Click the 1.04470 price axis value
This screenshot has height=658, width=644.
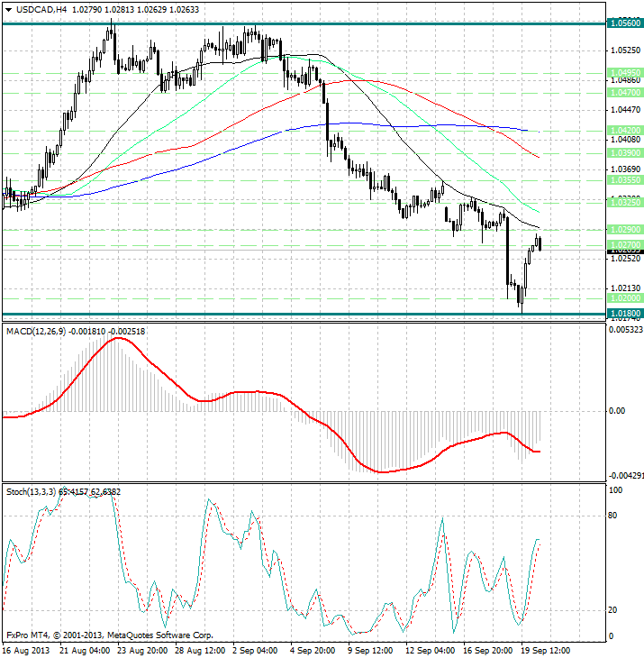pyautogui.click(x=626, y=110)
